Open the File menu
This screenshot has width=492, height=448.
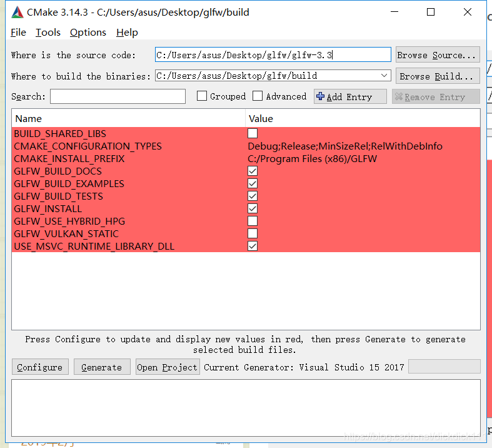18,33
